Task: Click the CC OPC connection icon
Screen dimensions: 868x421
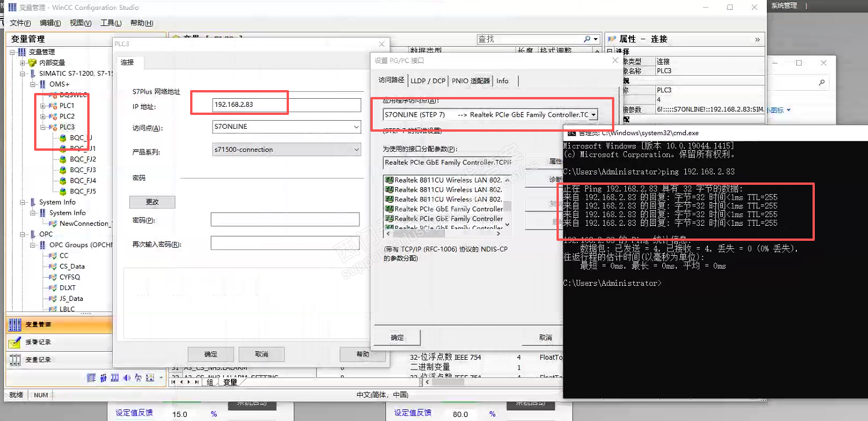Action: point(53,256)
